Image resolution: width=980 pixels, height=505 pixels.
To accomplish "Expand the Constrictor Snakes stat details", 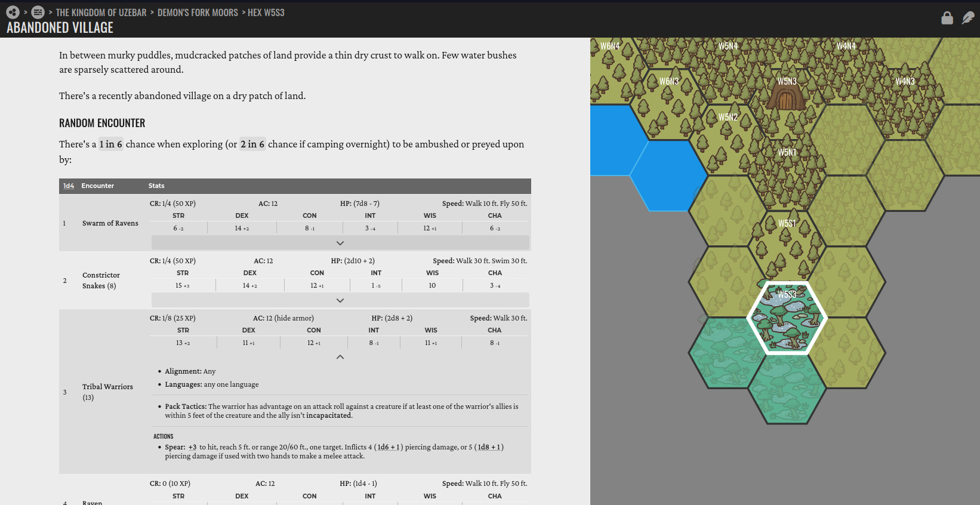I will tap(340, 300).
